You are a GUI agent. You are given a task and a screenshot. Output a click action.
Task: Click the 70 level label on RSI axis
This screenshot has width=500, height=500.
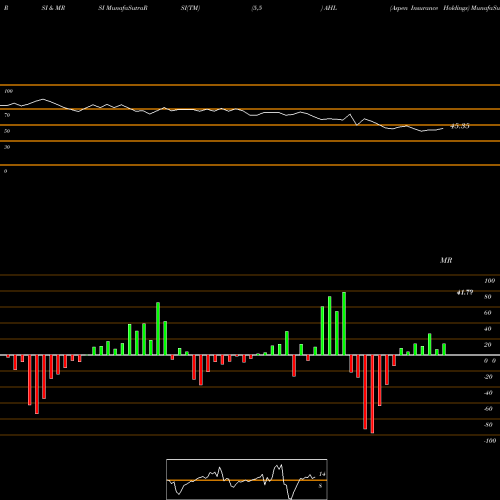pyautogui.click(x=7, y=115)
